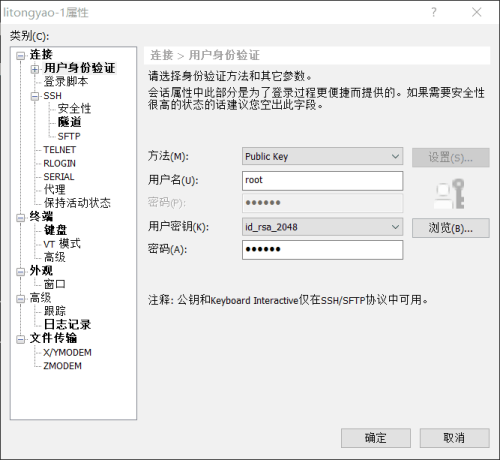Collapse the 高级 top-level tree node
The height and width of the screenshot is (460, 500).
click(x=21, y=299)
